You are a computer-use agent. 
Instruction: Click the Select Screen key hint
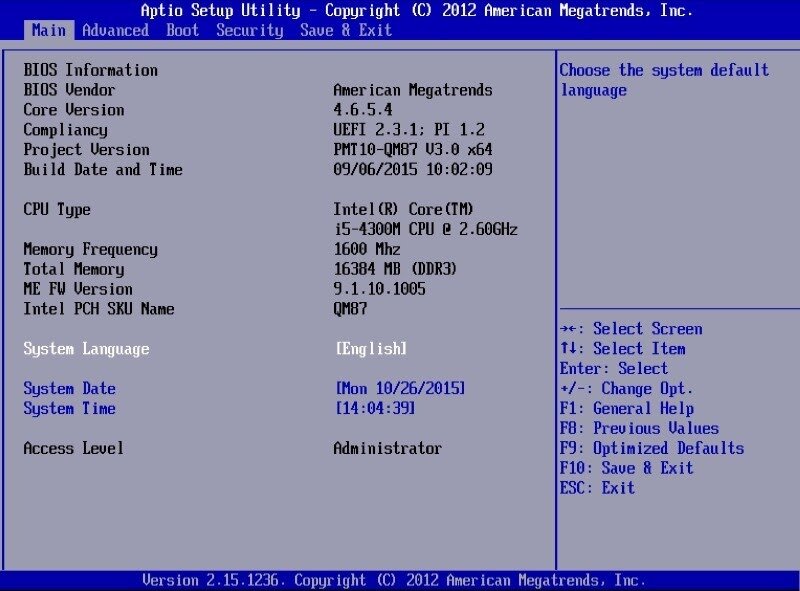(x=631, y=329)
